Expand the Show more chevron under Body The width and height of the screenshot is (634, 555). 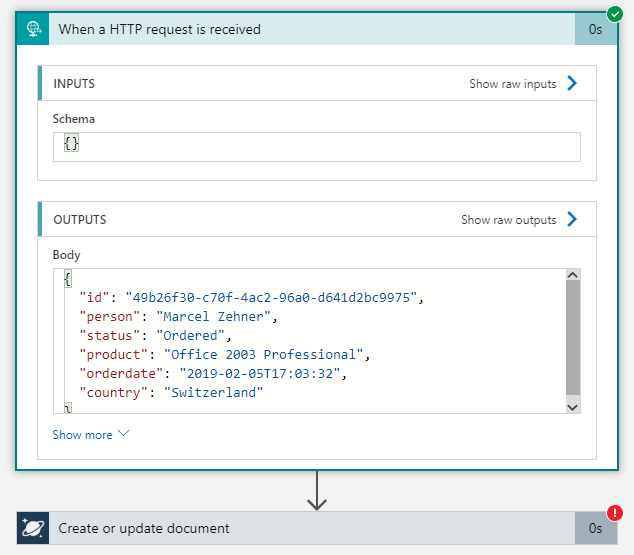[124, 434]
